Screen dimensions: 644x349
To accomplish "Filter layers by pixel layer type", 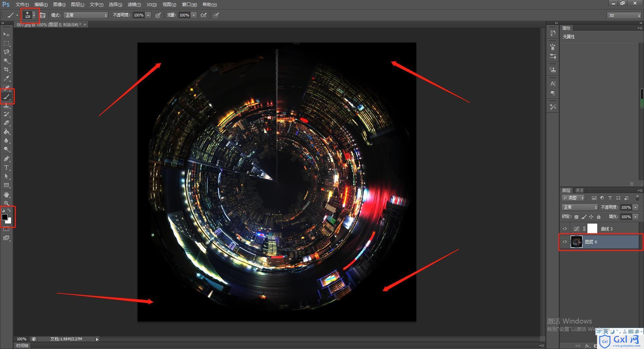I will (x=594, y=198).
